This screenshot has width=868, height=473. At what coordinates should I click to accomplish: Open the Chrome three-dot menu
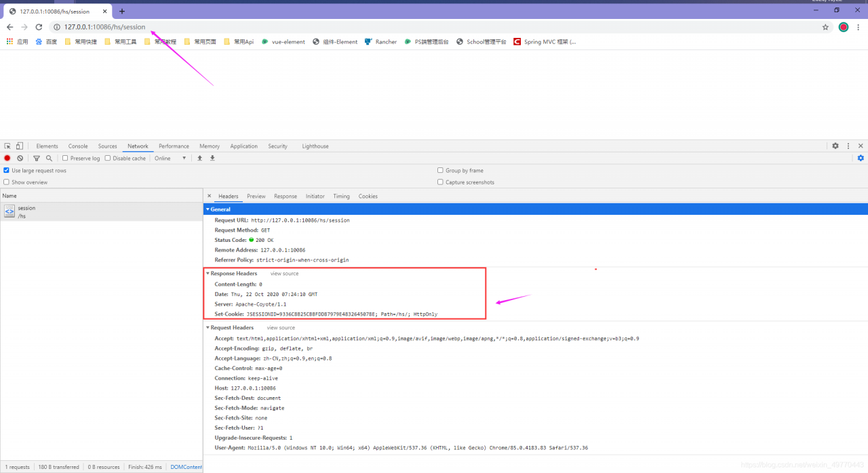(859, 27)
